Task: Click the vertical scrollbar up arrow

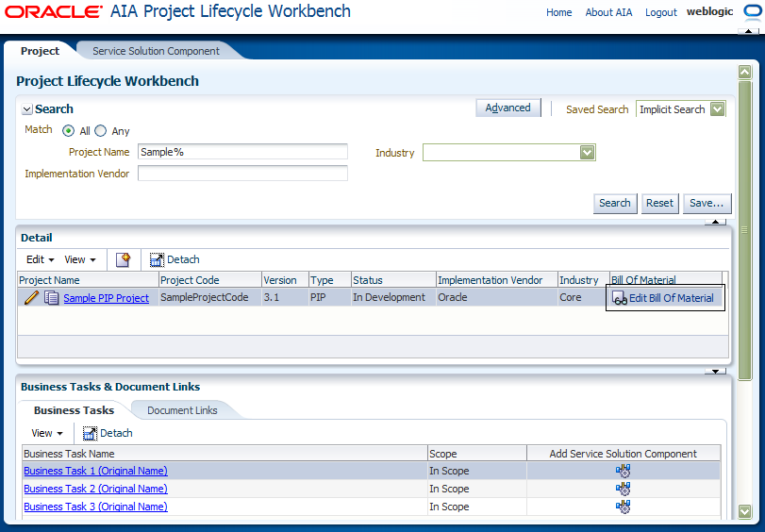Action: click(x=744, y=73)
